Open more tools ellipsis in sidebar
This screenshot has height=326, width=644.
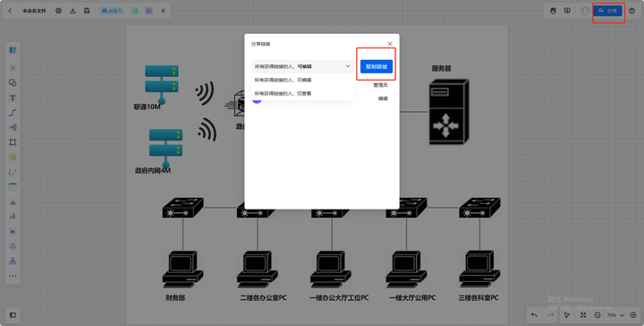pyautogui.click(x=13, y=276)
